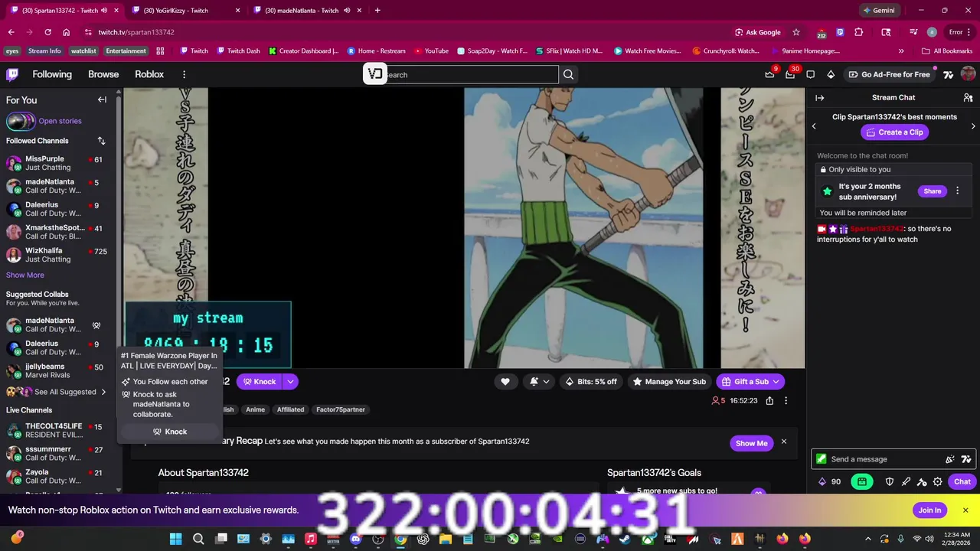
Task: Open WizKhalifa followed channel
Action: [58, 255]
